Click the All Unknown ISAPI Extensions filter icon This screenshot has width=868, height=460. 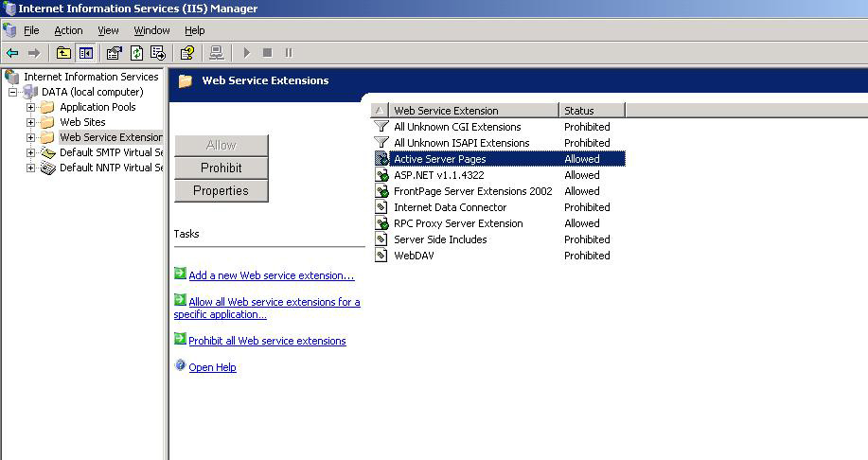point(381,143)
